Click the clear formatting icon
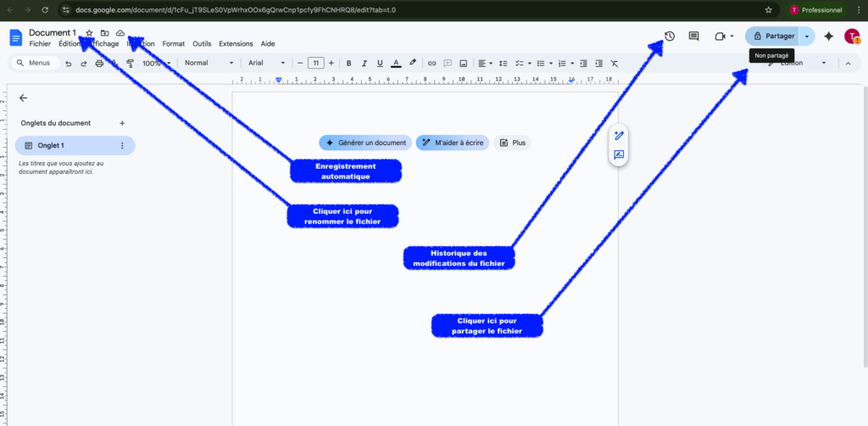The image size is (868, 426). coord(615,63)
